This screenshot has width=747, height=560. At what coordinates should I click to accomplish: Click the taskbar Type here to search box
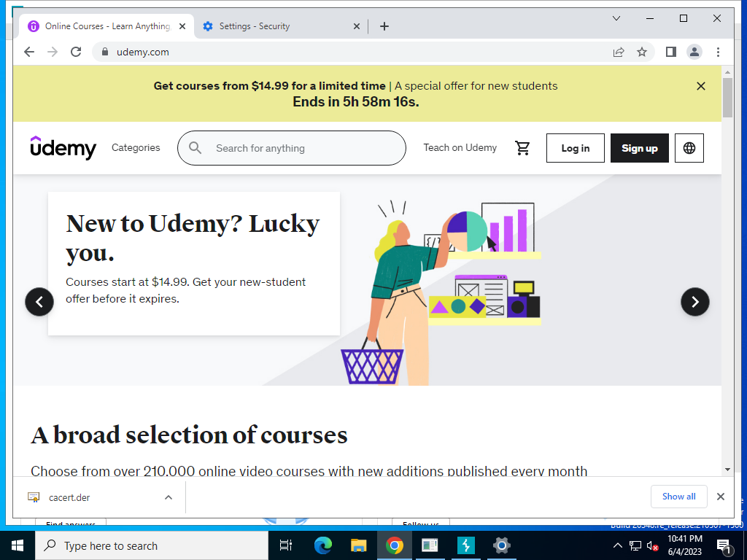coord(152,545)
